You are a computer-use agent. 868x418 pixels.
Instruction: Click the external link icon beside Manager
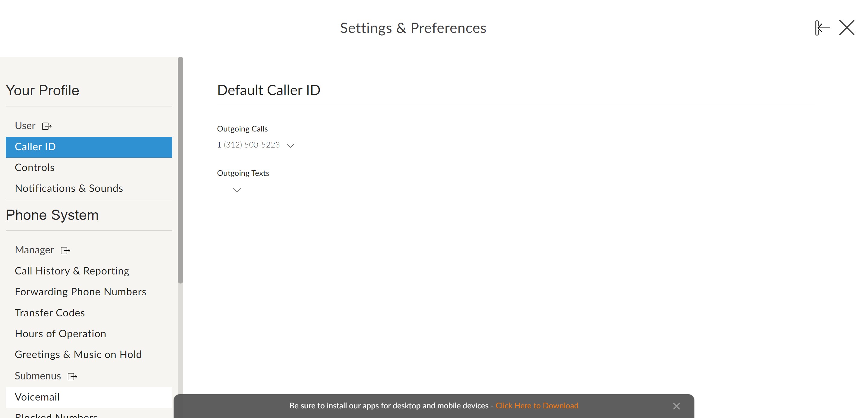(x=65, y=250)
